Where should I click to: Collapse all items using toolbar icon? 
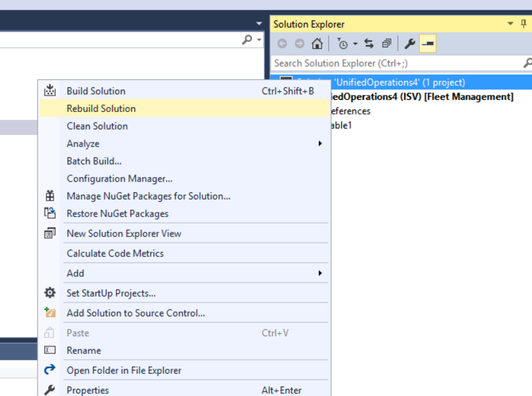[x=386, y=43]
